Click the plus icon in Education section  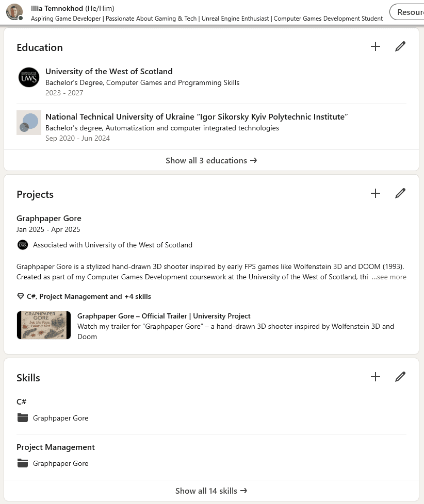pyautogui.click(x=376, y=46)
